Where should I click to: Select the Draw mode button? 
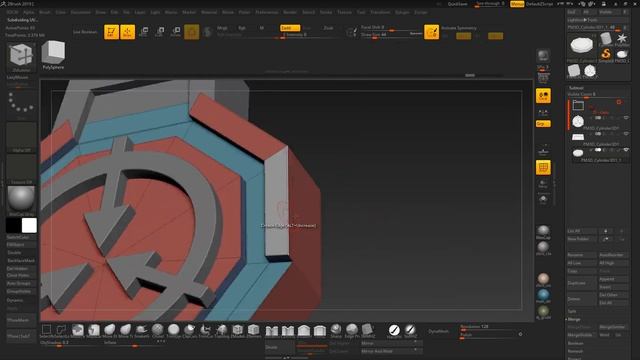pos(127,32)
